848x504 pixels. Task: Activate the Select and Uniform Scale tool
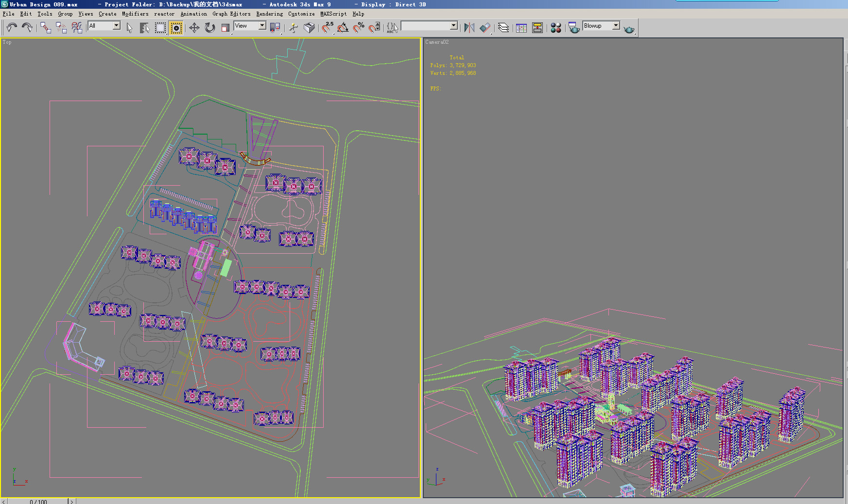coord(225,28)
